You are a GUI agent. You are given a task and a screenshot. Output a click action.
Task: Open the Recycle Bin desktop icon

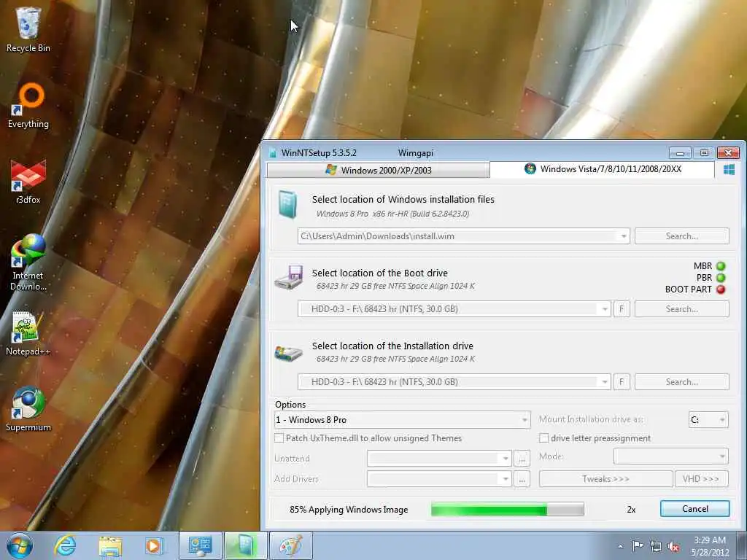coord(28,29)
